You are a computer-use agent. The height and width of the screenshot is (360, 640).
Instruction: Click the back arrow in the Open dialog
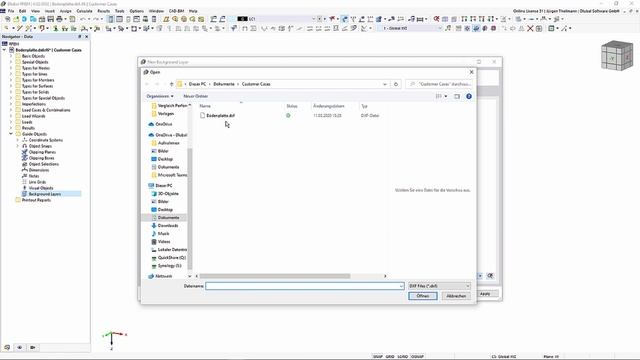[147, 84]
